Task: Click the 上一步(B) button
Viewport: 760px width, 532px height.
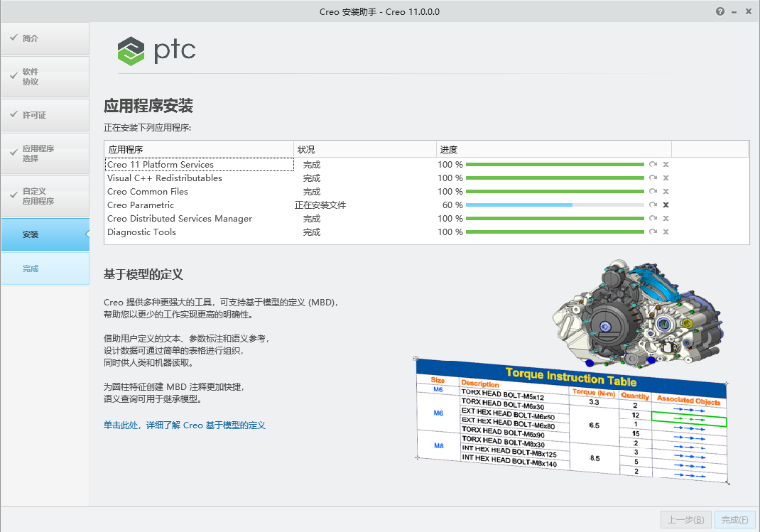Action: [686, 520]
